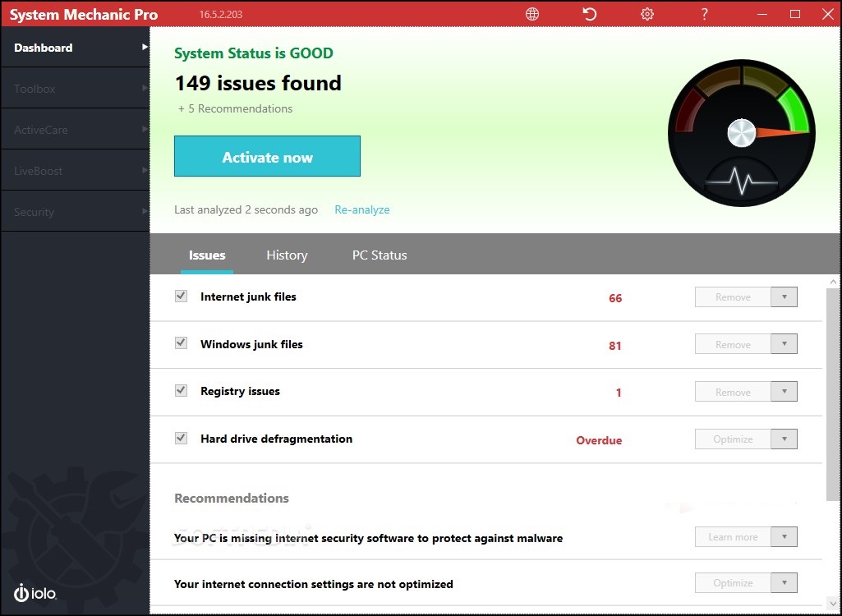Switch to the Issues tab
Viewport: 842px width, 616px height.
pyautogui.click(x=207, y=255)
